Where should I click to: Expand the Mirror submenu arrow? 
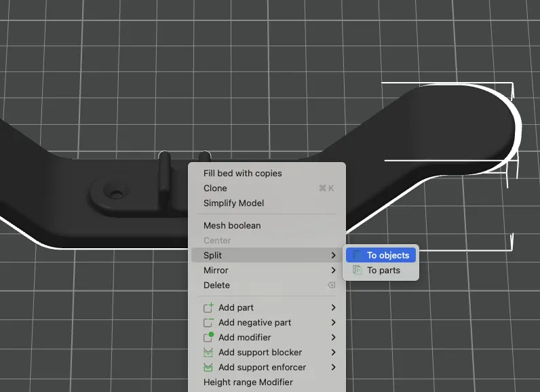(333, 270)
